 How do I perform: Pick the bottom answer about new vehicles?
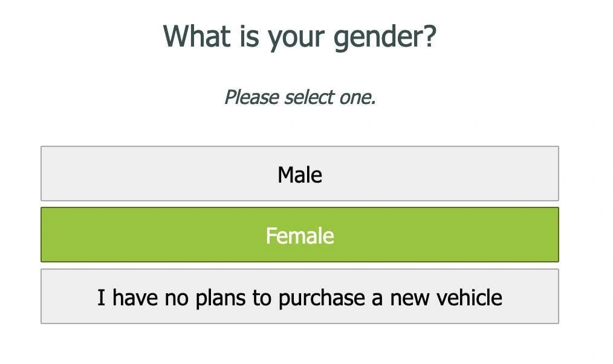click(300, 296)
